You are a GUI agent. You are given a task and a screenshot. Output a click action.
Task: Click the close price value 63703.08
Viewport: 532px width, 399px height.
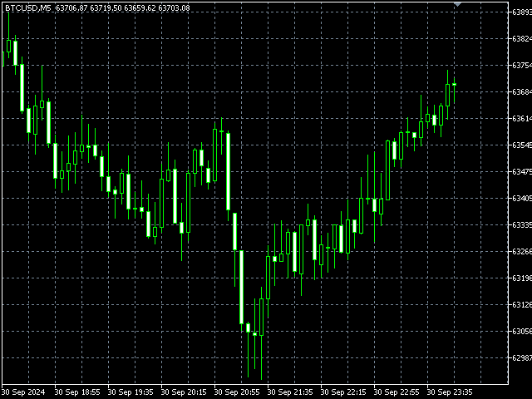[174, 7]
